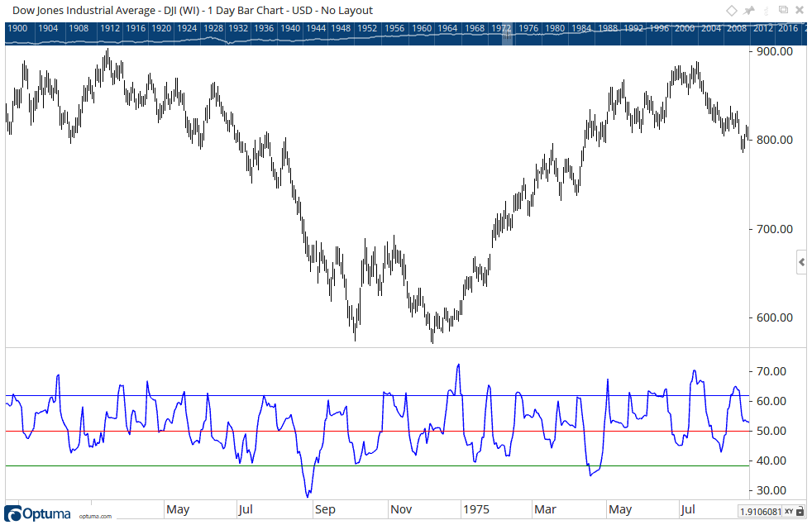The image size is (812, 525).
Task: Close the chart with the X icon
Action: click(x=800, y=11)
